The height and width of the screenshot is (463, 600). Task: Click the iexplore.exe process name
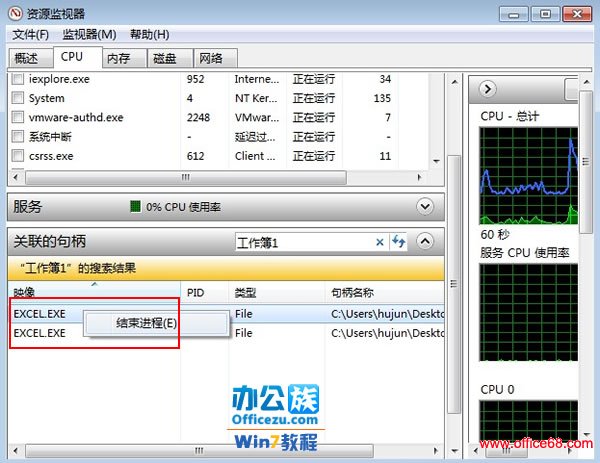59,79
